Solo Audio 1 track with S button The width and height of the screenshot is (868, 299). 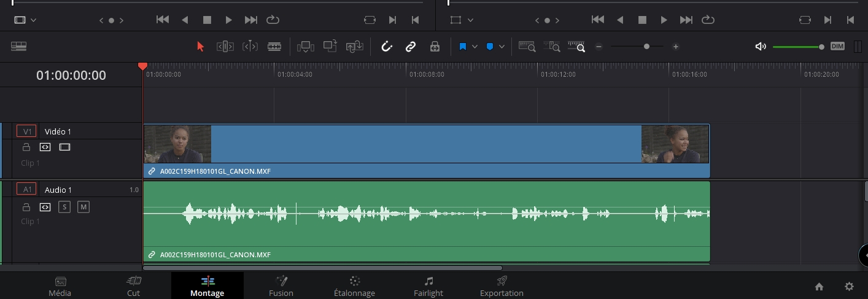pos(64,207)
